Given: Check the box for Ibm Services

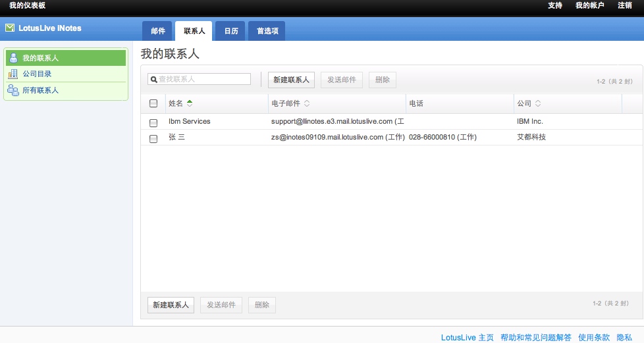Looking at the screenshot, I should 153,122.
